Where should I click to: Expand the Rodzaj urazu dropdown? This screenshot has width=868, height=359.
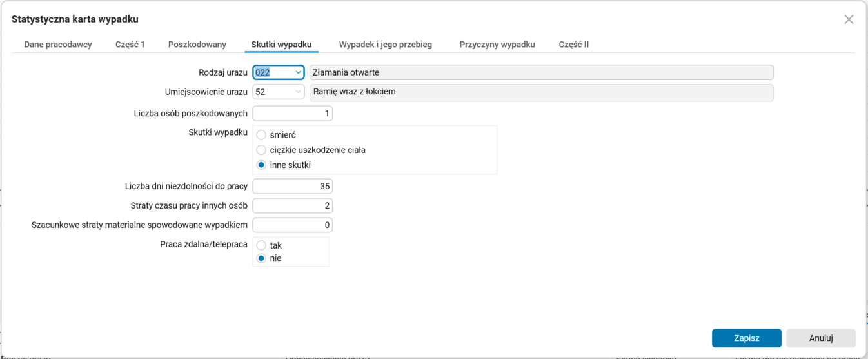[x=298, y=72]
